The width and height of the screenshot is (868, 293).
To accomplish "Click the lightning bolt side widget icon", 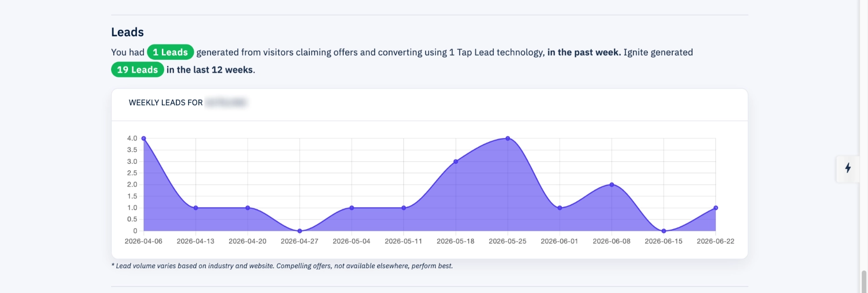I will click(x=848, y=168).
